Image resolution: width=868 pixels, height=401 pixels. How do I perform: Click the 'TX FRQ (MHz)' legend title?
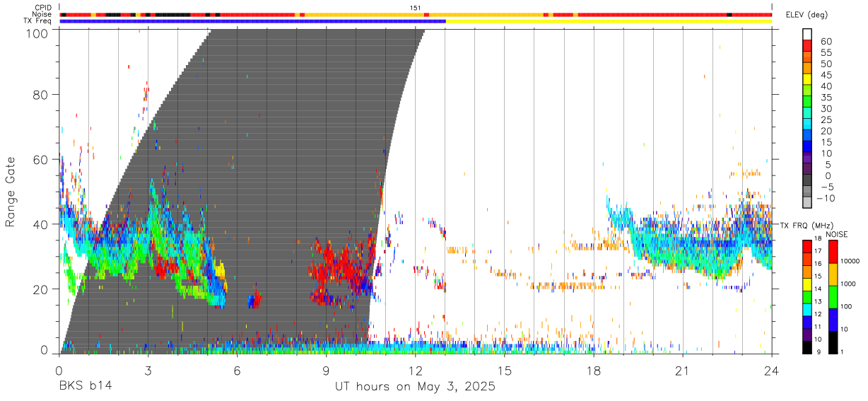tap(805, 225)
